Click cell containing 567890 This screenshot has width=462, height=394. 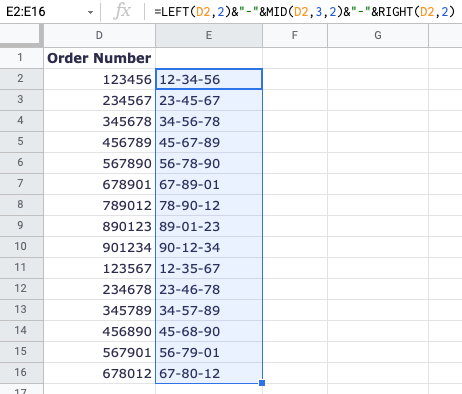99,163
